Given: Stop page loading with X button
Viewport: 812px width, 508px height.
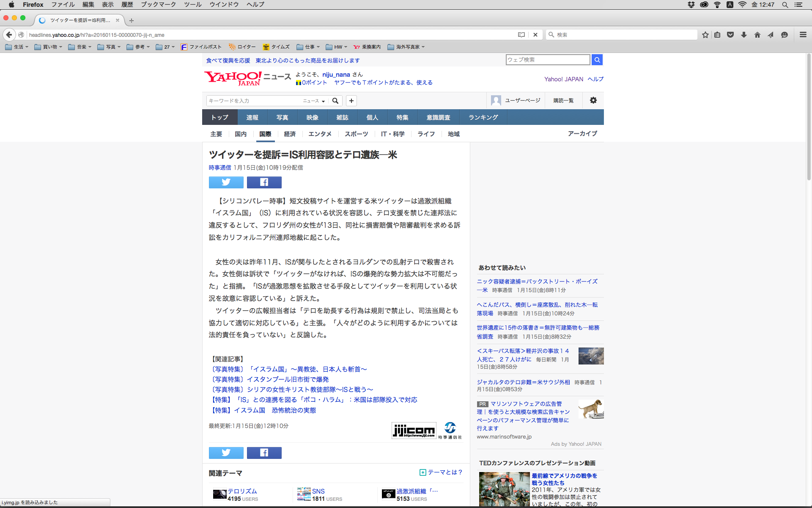Looking at the screenshot, I should pyautogui.click(x=535, y=35).
